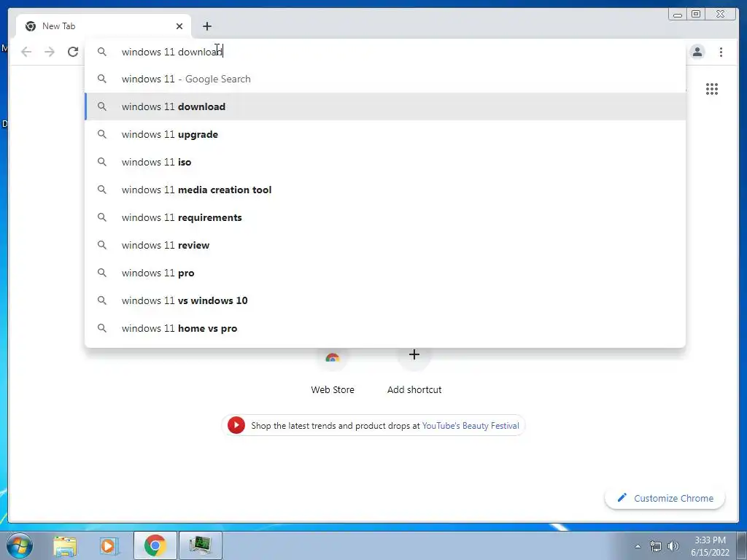This screenshot has width=747, height=560.
Task: Open the Google apps grid
Action: coord(712,89)
